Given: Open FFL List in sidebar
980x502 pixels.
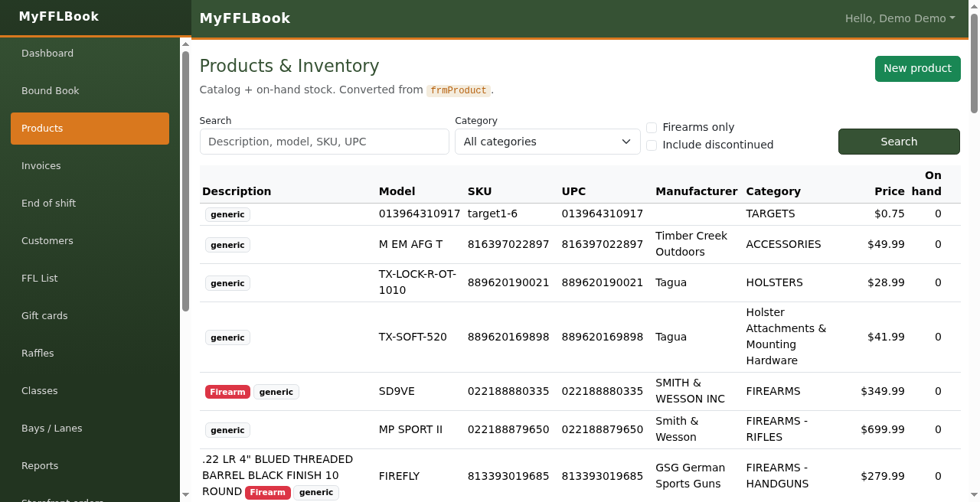Looking at the screenshot, I should 90,279.
